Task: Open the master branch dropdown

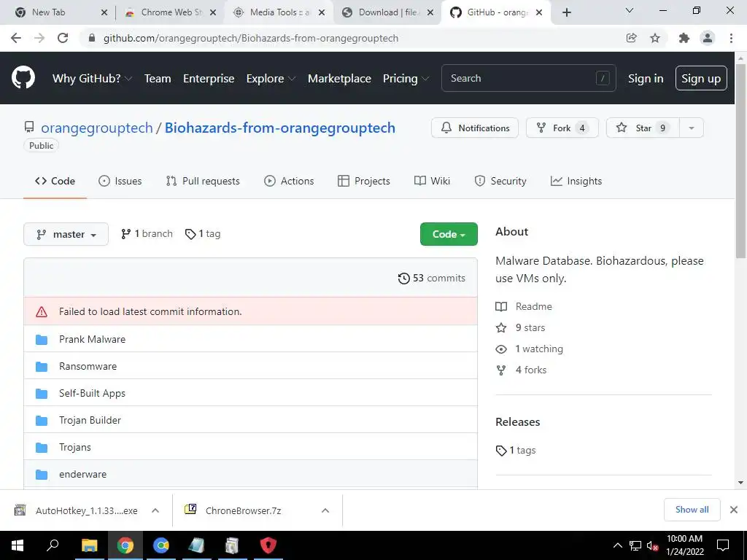Action: pos(66,234)
